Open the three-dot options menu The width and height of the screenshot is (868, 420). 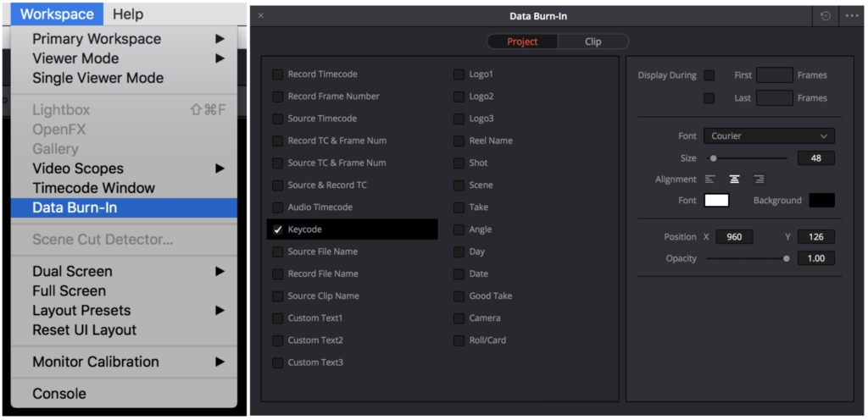pos(851,16)
